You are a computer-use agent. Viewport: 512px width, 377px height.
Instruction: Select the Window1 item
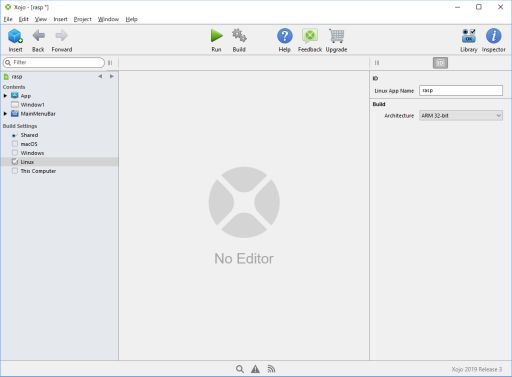click(32, 105)
